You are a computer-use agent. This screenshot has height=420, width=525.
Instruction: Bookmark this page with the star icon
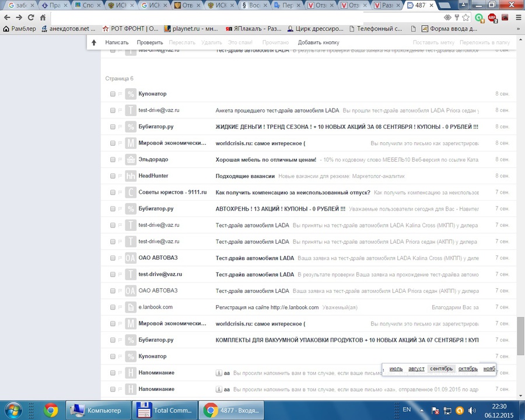pos(466,17)
